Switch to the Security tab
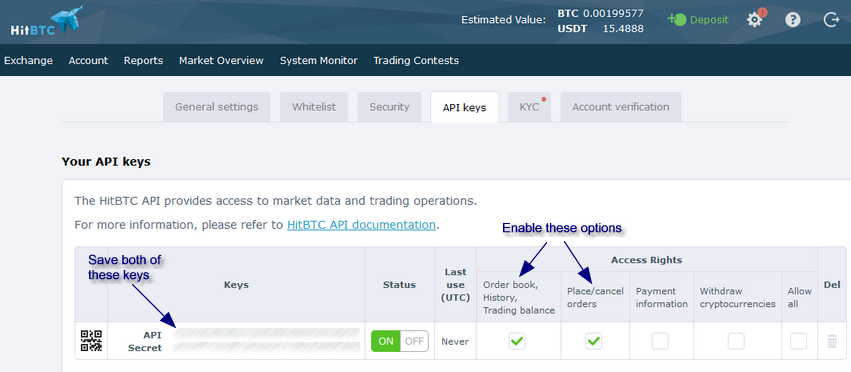 tap(389, 107)
